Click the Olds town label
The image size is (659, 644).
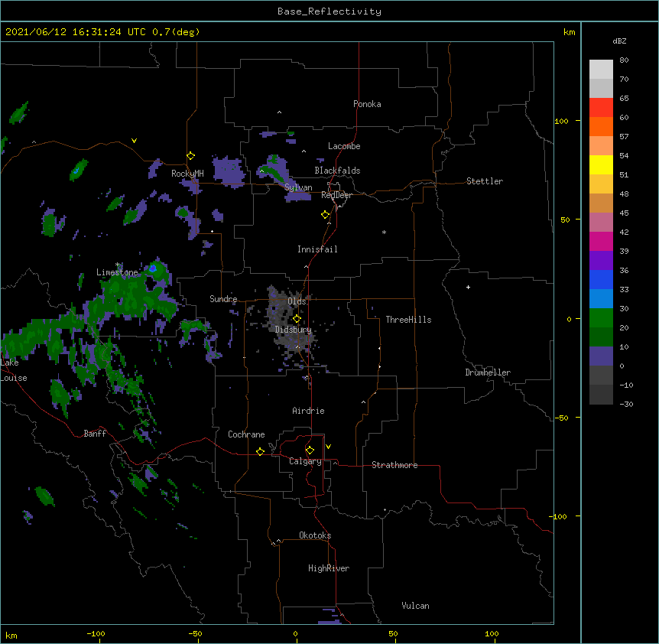click(297, 301)
